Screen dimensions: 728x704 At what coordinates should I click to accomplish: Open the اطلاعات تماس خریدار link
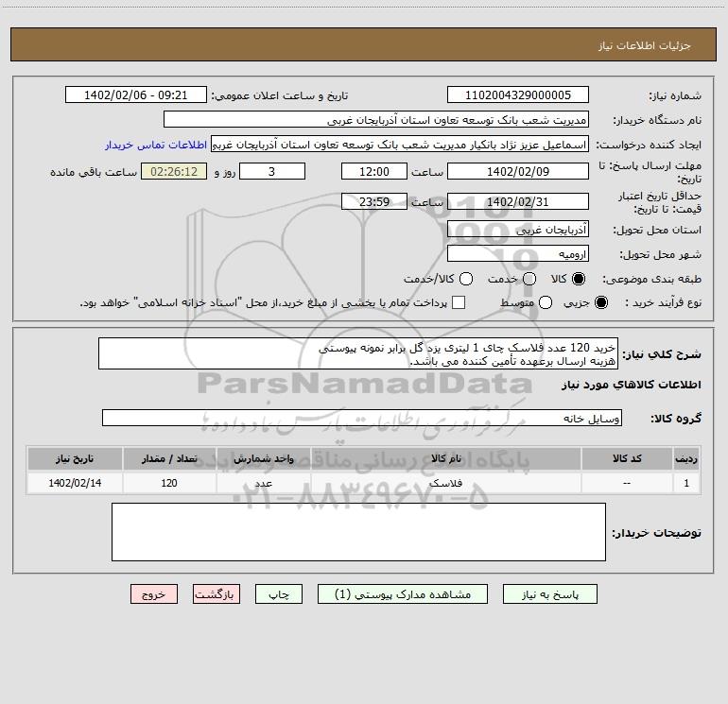pos(156,145)
